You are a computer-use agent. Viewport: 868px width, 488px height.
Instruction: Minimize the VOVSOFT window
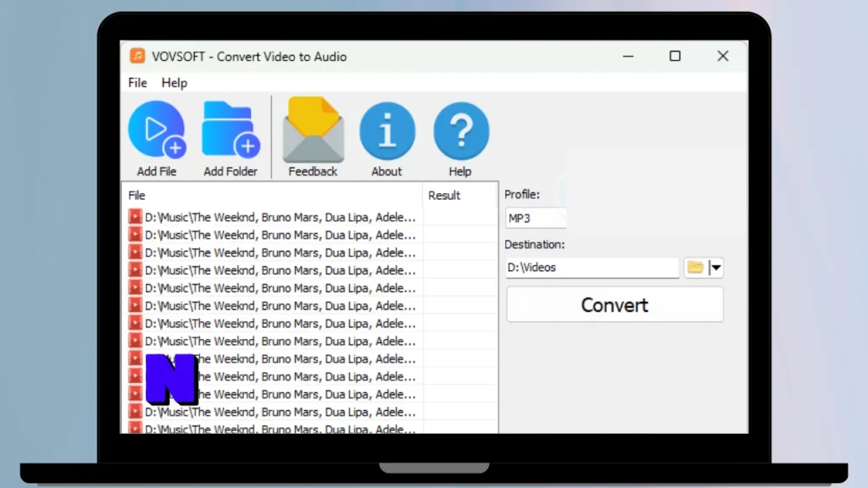click(628, 56)
